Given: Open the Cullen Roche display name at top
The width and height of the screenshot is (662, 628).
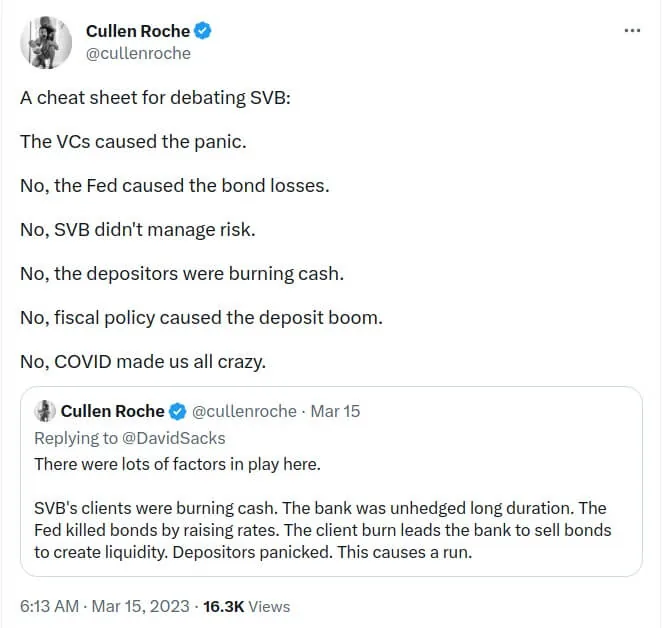Looking at the screenshot, I should [137, 32].
